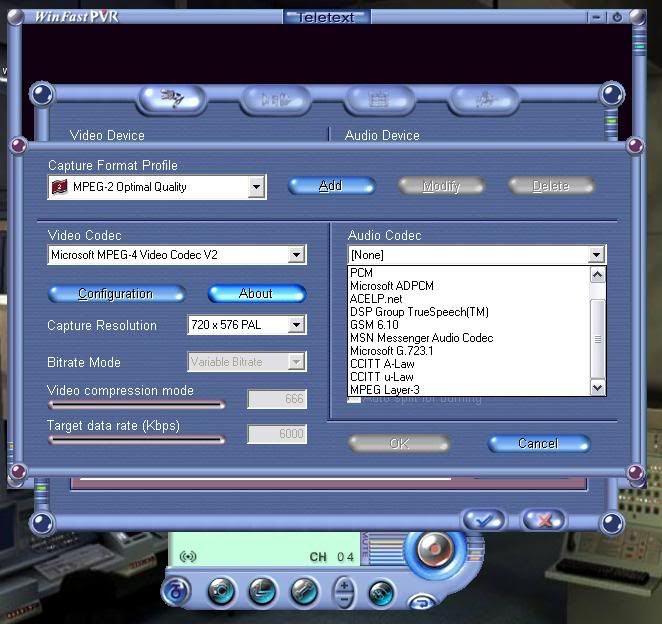The height and width of the screenshot is (624, 662).
Task: Toggle the MUTE control
Action: [365, 545]
